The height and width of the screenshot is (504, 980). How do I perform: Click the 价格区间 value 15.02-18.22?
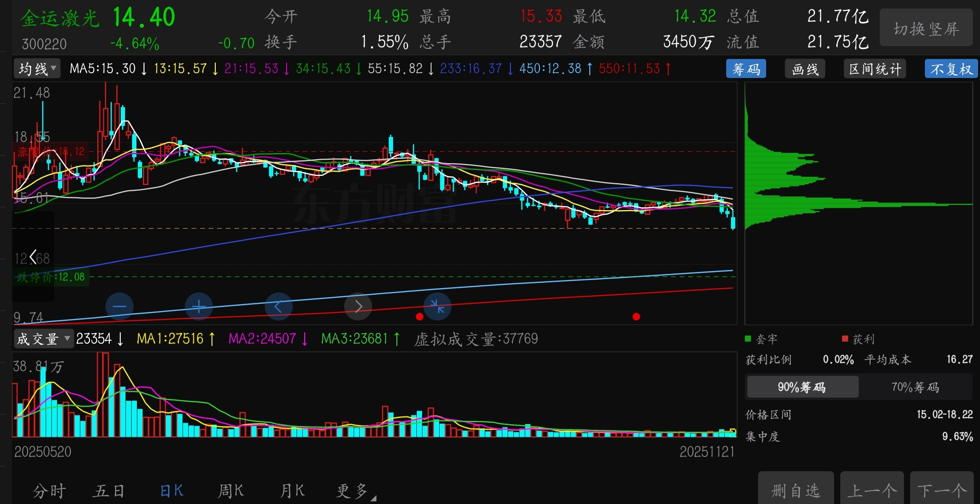point(945,415)
